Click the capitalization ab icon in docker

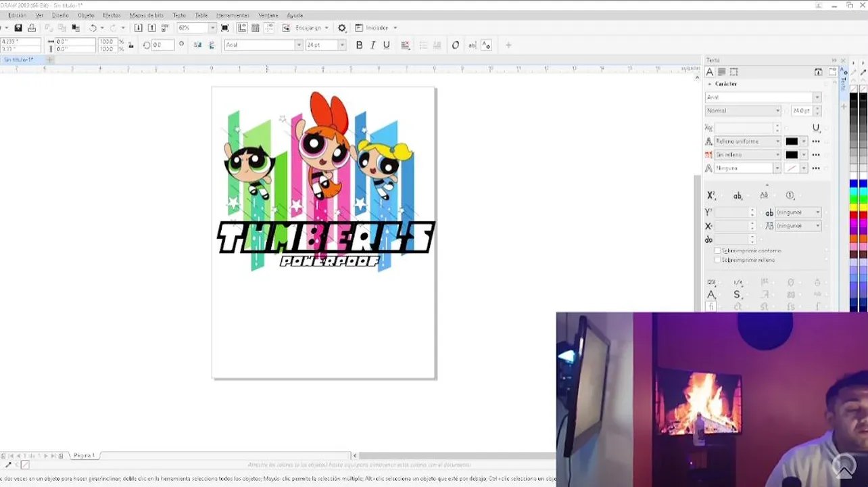[x=738, y=195]
